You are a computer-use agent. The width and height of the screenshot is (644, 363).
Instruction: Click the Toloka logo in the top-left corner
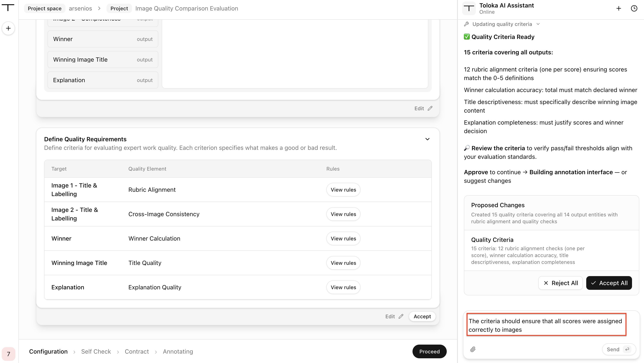[x=8, y=7]
